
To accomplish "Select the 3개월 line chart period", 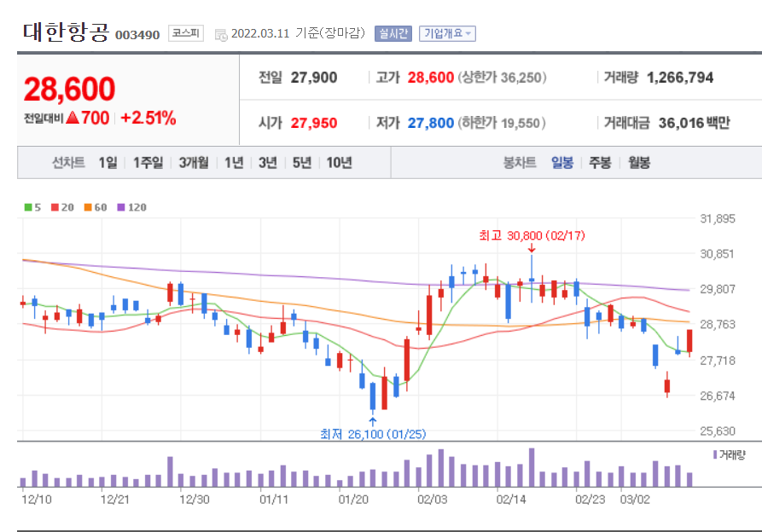I will pos(194,163).
